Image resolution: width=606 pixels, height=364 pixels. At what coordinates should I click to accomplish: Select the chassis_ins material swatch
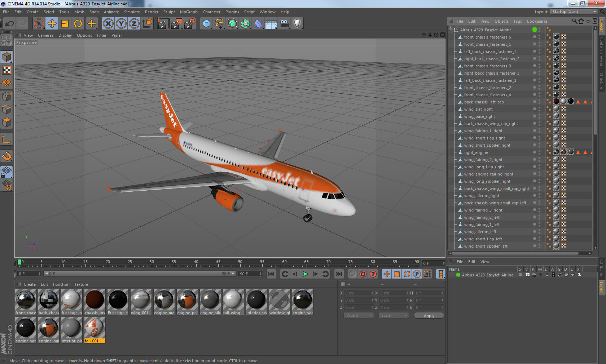pyautogui.click(x=95, y=302)
